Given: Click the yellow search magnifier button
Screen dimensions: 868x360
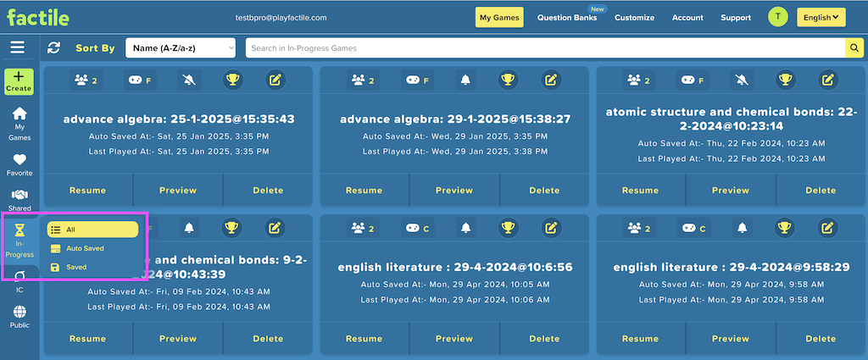Looking at the screenshot, I should (x=854, y=48).
